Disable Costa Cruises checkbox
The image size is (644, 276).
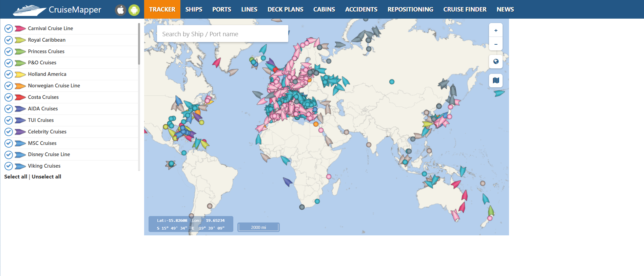pos(8,97)
